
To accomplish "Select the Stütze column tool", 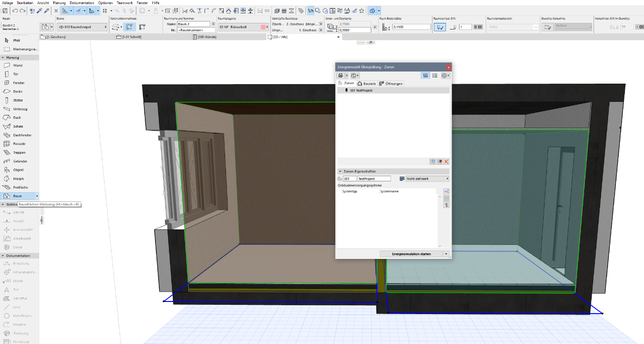I will point(18,100).
